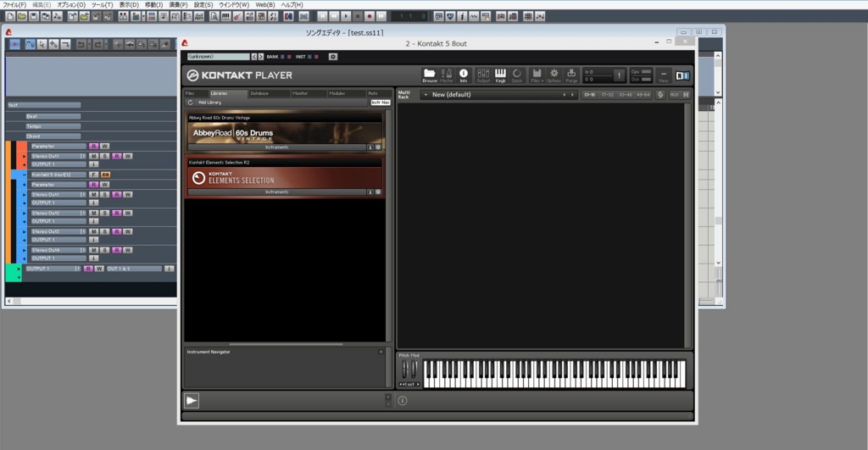Screen dimensions: 868x450
Task: Open the <unknown> preset name field
Action: pyautogui.click(x=218, y=57)
